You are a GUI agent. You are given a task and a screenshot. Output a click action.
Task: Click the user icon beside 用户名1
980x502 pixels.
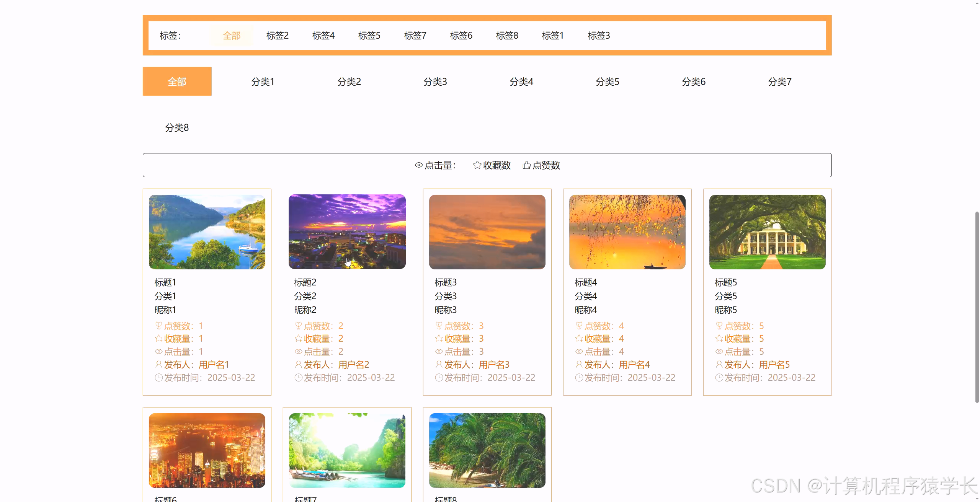coord(158,365)
